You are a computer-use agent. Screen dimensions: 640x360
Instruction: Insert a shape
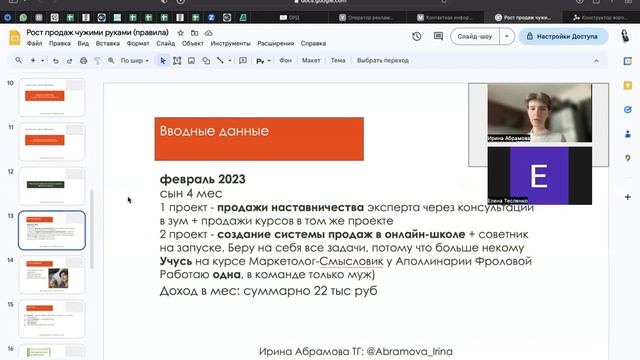coord(206,61)
